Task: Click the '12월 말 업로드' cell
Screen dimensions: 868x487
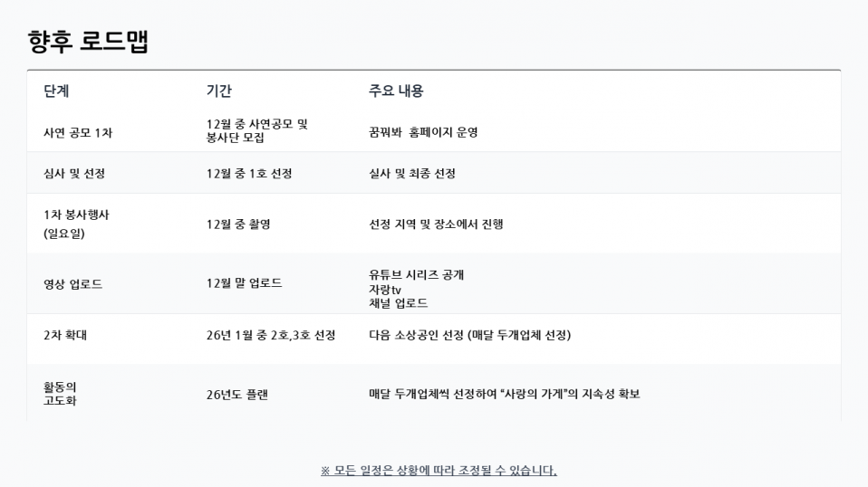Action: [244, 282]
